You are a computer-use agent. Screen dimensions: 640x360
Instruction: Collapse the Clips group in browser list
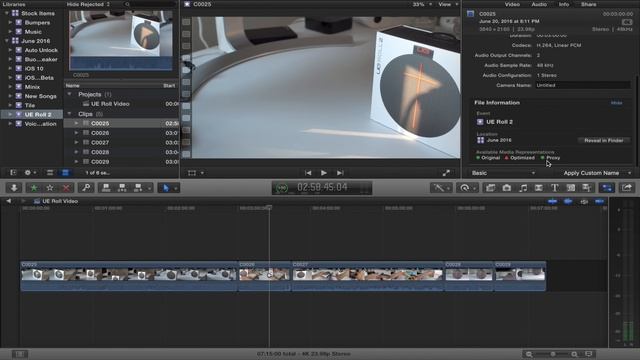coord(69,114)
